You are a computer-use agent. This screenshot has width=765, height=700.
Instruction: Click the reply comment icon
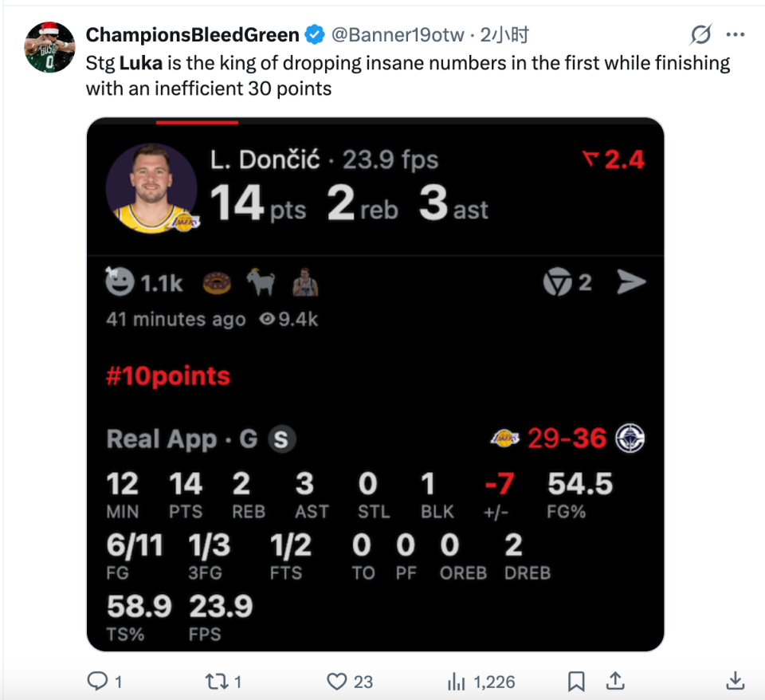[x=98, y=681]
